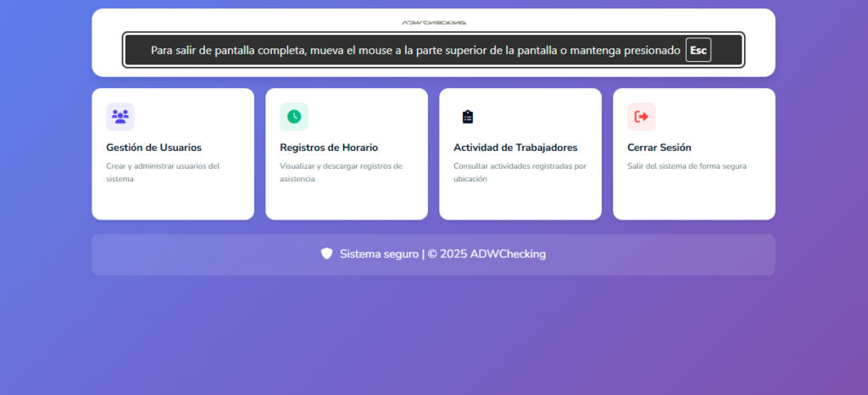
Task: Click empty area of Cerrar Sesión card
Action: click(x=693, y=199)
